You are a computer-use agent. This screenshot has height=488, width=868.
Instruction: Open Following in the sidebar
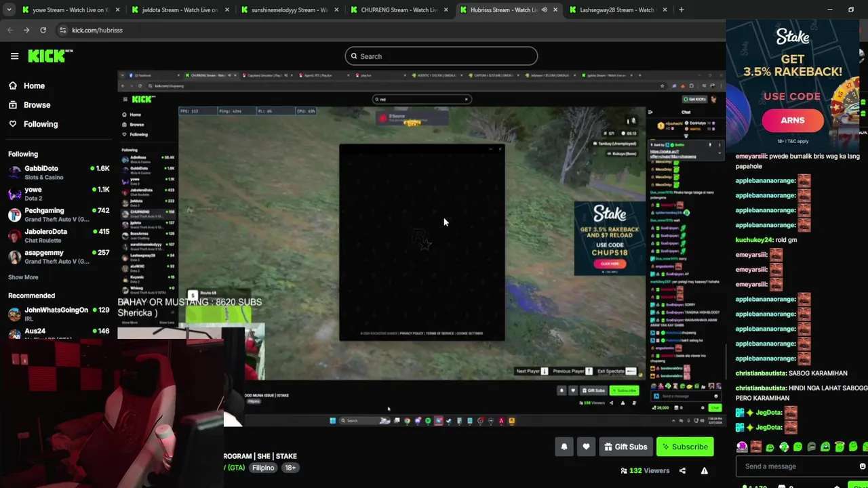pyautogui.click(x=41, y=124)
